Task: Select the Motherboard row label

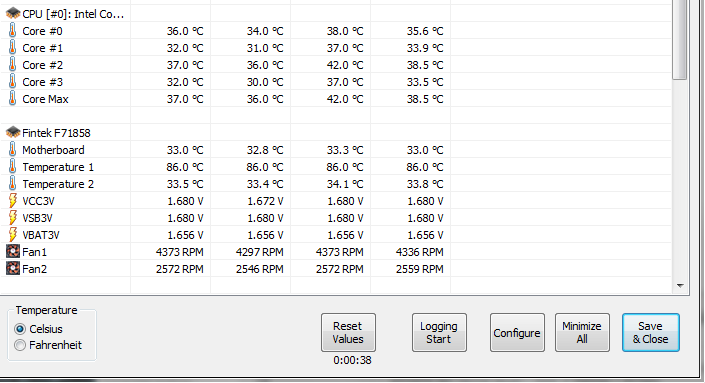Action: tap(54, 150)
